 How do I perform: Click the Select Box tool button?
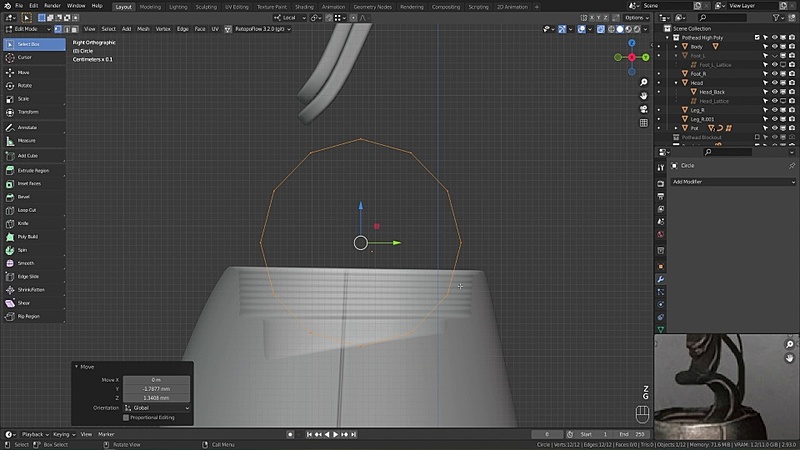tap(34, 44)
